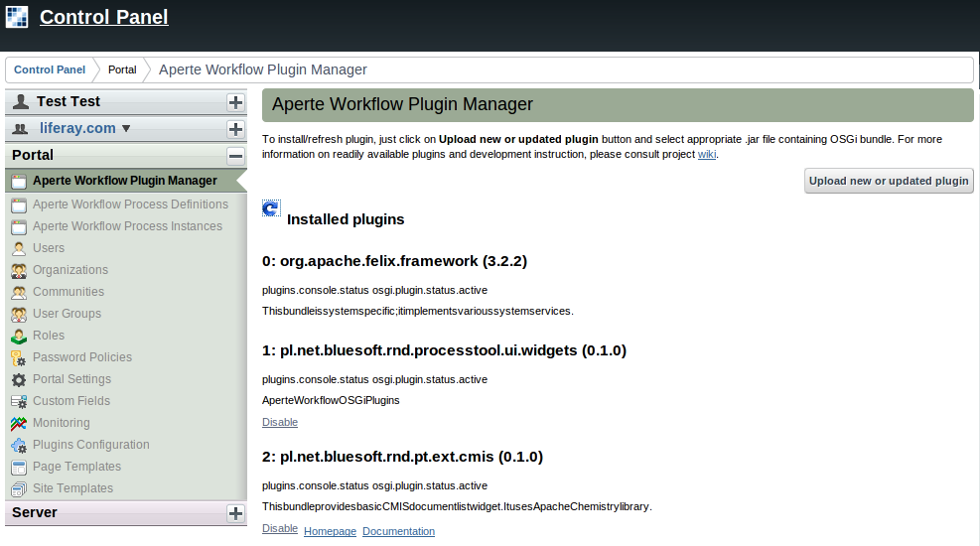Open Organizations in Portal menu

70,270
